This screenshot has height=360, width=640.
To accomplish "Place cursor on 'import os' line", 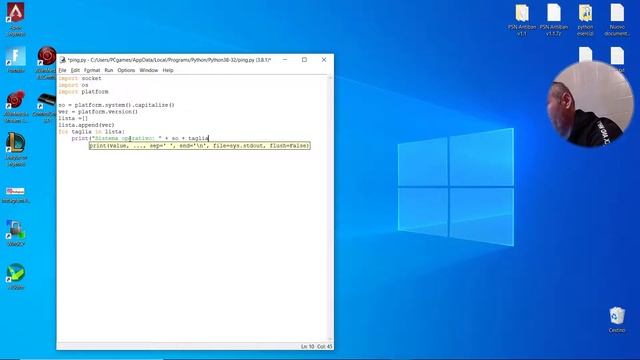I will (73, 85).
